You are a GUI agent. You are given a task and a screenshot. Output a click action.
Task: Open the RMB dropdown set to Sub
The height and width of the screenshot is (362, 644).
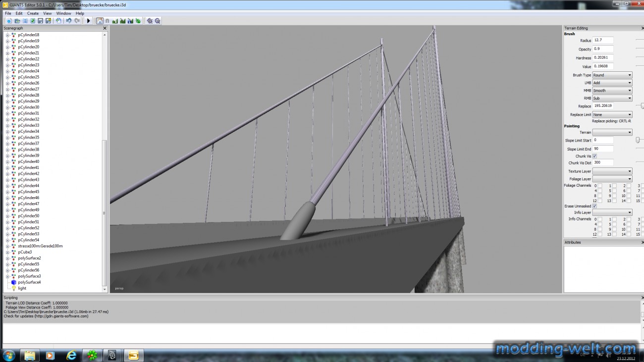click(612, 98)
